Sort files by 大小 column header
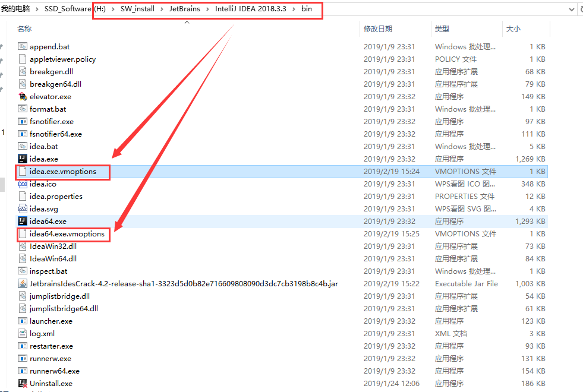Screen dimensions: 583x392 [x=513, y=29]
